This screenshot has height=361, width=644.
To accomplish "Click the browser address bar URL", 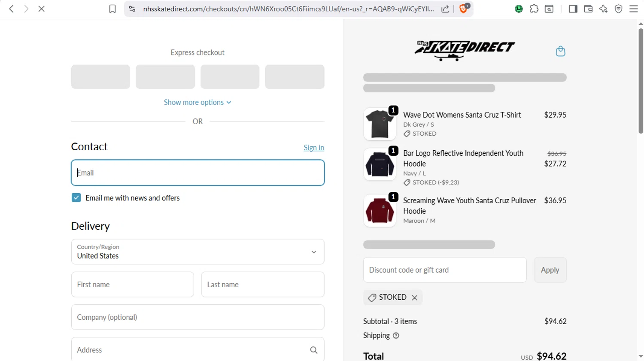I will click(x=289, y=9).
